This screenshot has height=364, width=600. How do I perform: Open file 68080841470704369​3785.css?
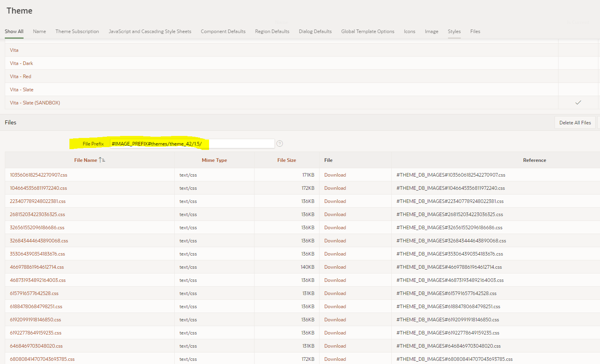[42, 359]
